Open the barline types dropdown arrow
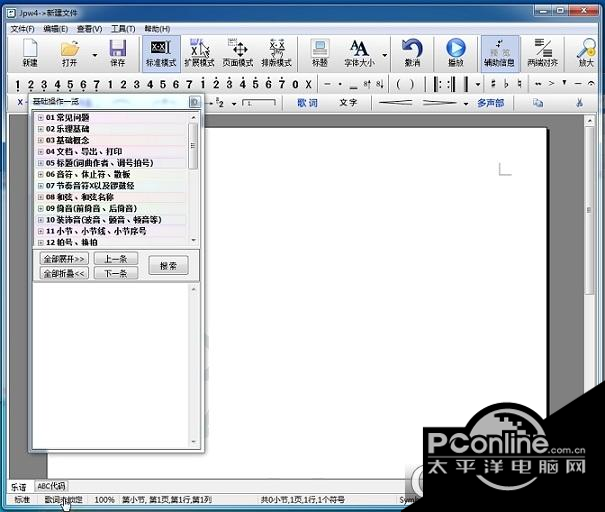Image resolution: width=605 pixels, height=512 pixels. tap(478, 84)
